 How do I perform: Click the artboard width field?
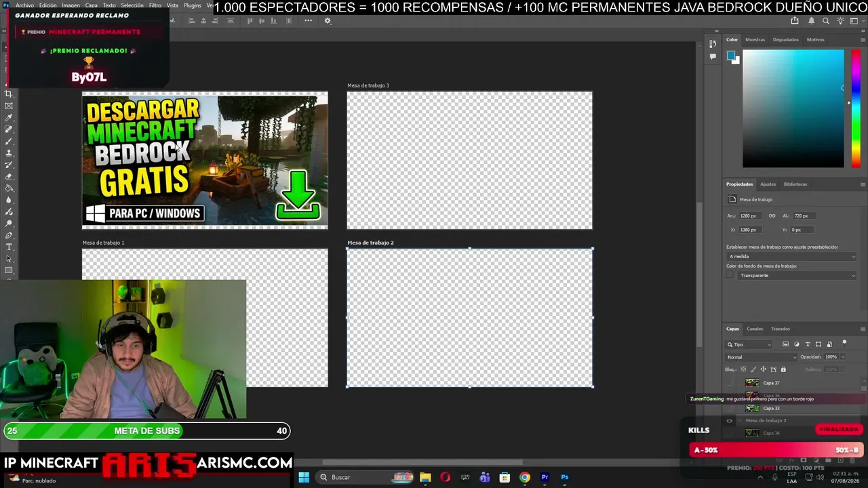749,216
